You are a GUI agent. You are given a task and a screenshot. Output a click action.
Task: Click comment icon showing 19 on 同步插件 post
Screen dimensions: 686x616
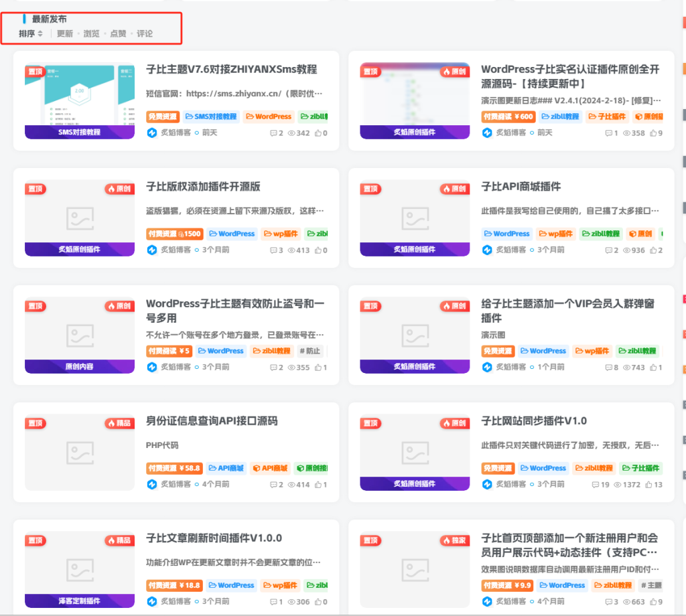pos(596,485)
